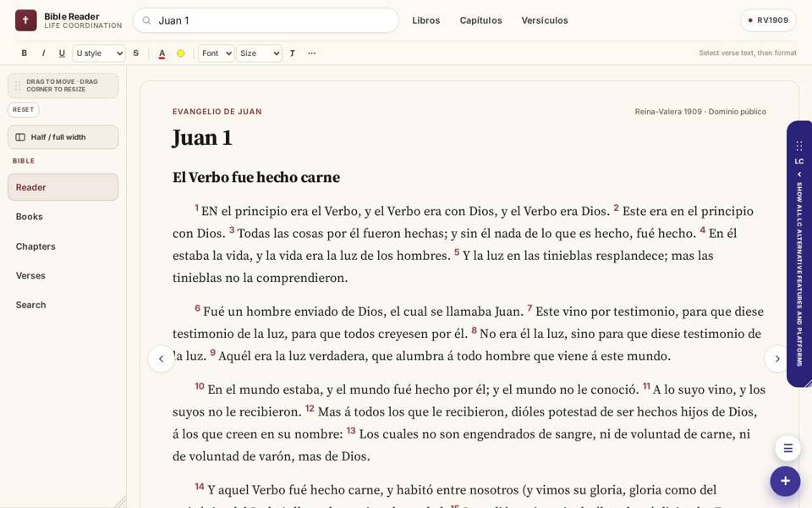Select Reader in the sidebar

[63, 187]
